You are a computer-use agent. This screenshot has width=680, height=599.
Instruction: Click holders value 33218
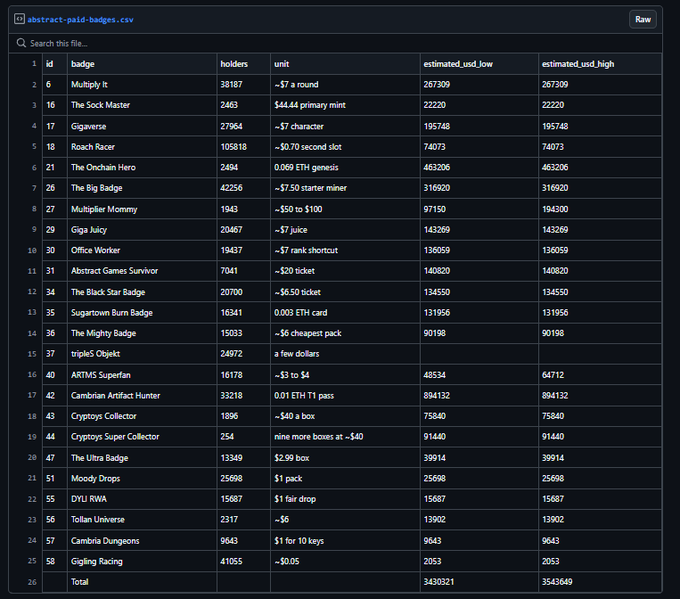tap(231, 395)
